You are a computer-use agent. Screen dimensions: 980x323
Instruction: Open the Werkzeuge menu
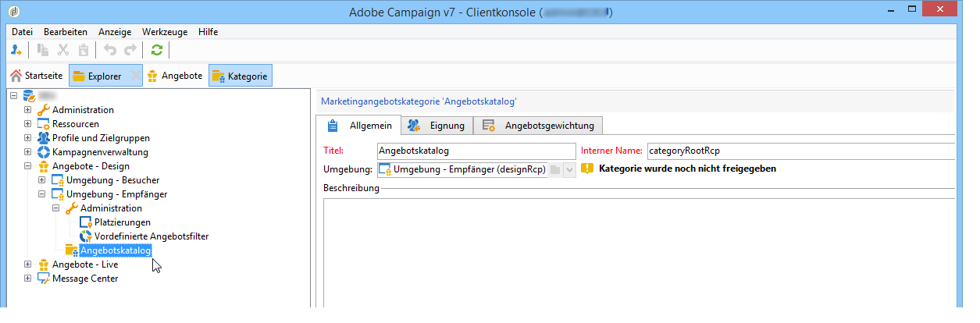(165, 32)
